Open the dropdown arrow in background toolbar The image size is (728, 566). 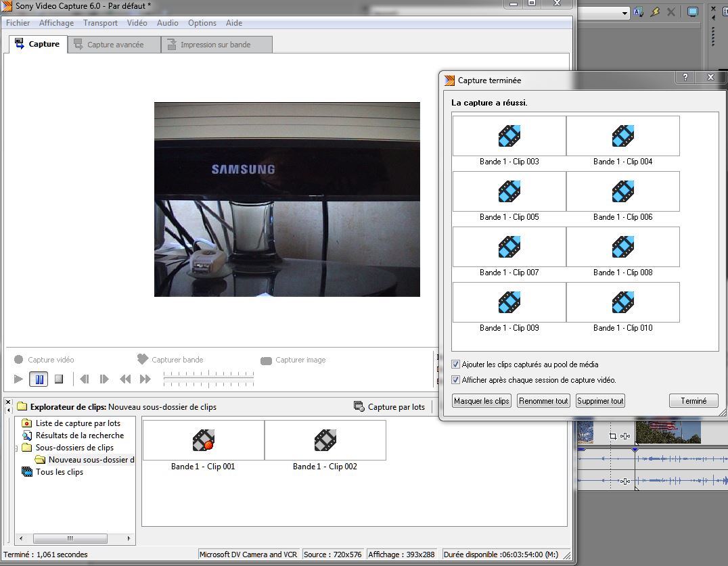point(624,13)
